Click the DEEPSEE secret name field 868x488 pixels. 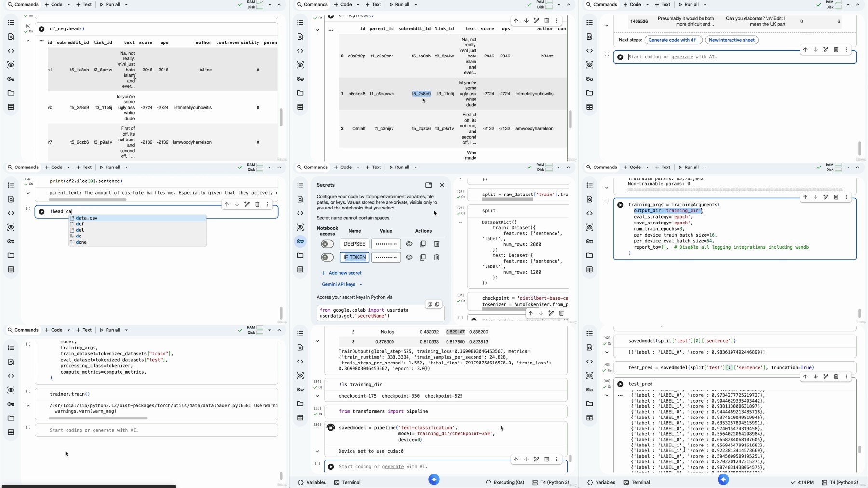[x=354, y=244]
